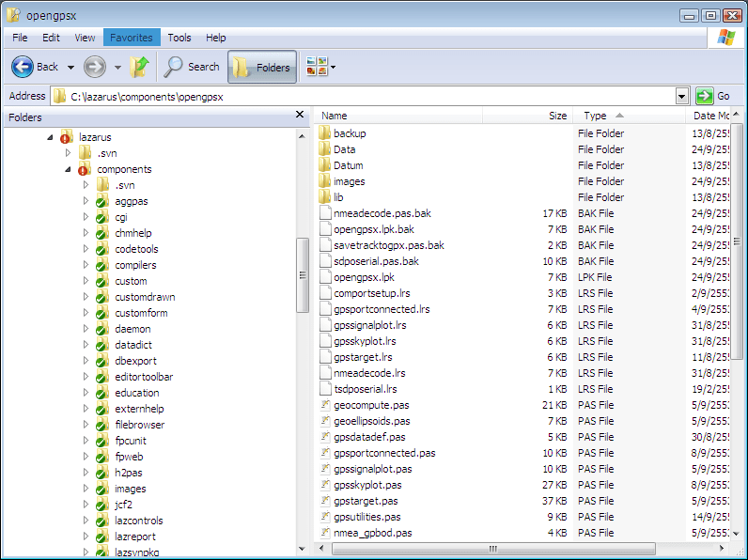Click the components folder icon with red warning
Screen dimensions: 748x560
[x=84, y=169]
